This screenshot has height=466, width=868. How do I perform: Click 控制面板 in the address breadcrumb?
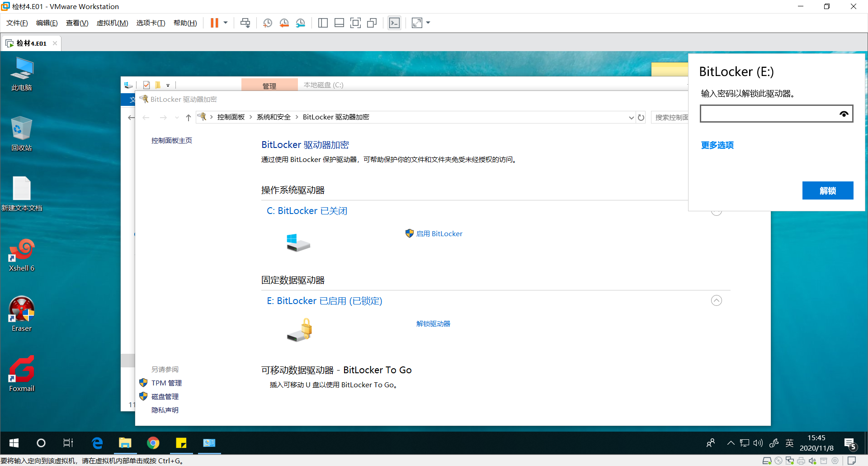coord(231,117)
